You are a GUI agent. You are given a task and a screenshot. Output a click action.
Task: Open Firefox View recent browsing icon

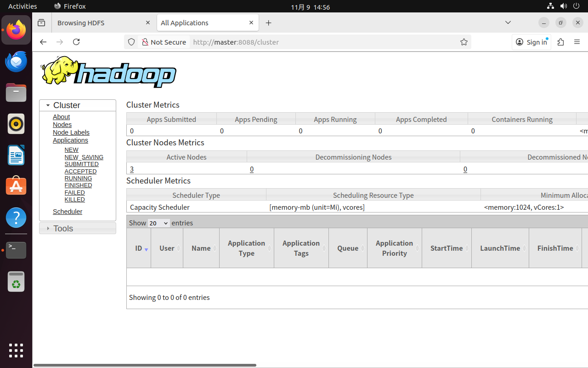41,23
